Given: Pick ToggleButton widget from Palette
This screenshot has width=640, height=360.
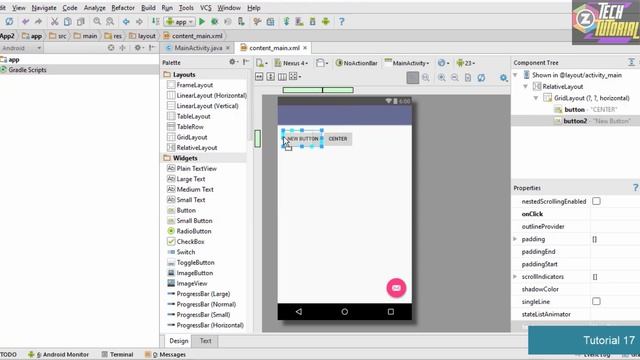Looking at the screenshot, I should [x=195, y=262].
